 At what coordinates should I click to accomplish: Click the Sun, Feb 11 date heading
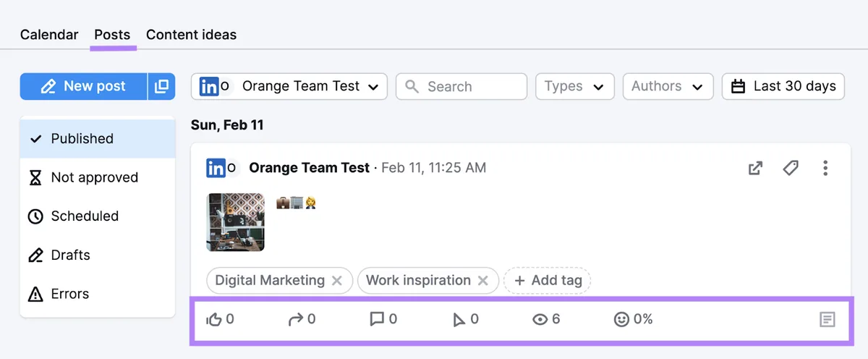coord(227,125)
